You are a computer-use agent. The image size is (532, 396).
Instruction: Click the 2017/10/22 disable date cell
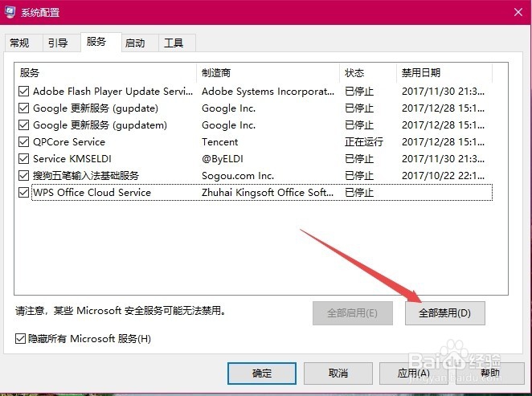click(443, 176)
